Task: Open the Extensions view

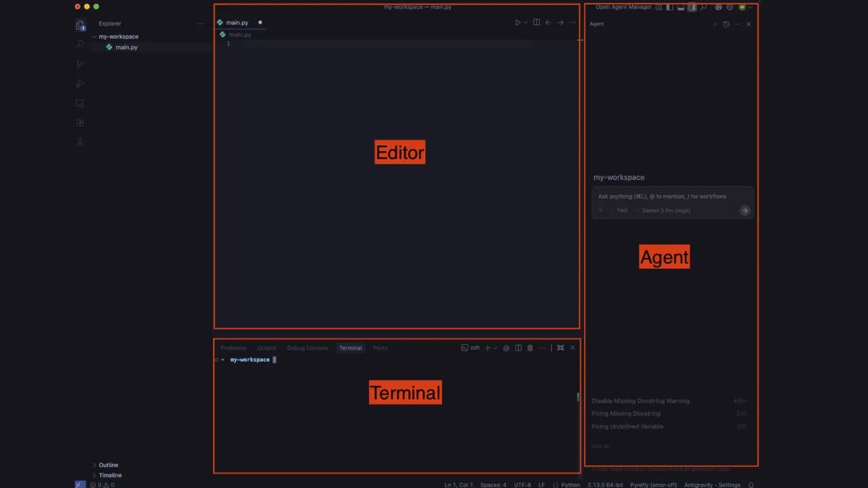Action: coord(80,123)
